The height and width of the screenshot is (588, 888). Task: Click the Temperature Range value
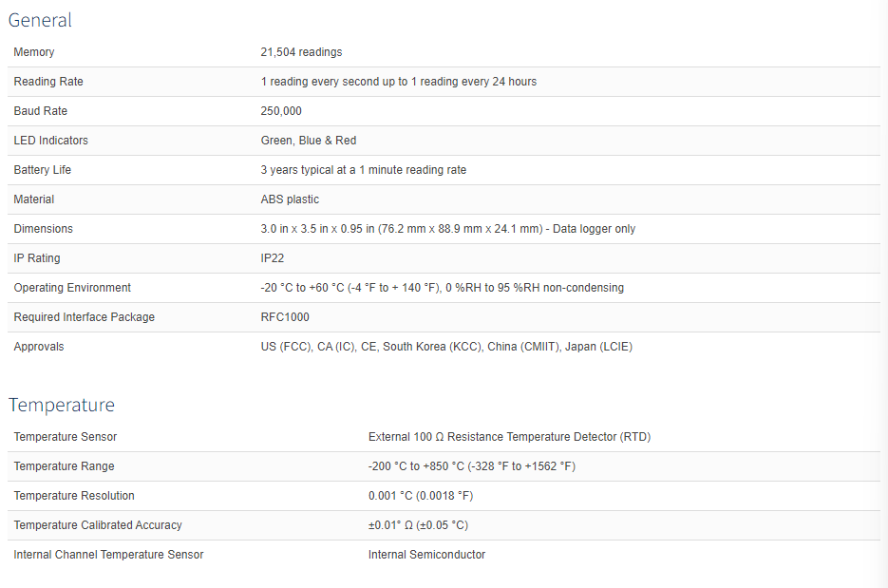472,466
